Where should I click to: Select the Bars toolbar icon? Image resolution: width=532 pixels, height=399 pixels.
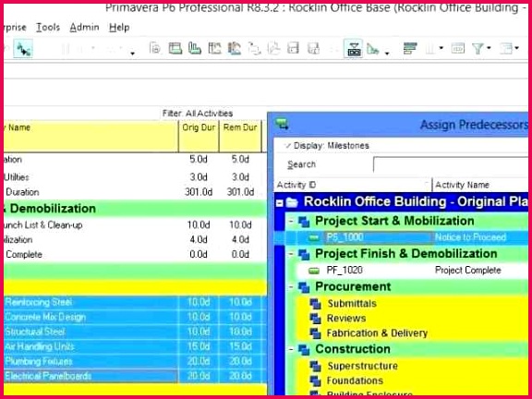410,49
